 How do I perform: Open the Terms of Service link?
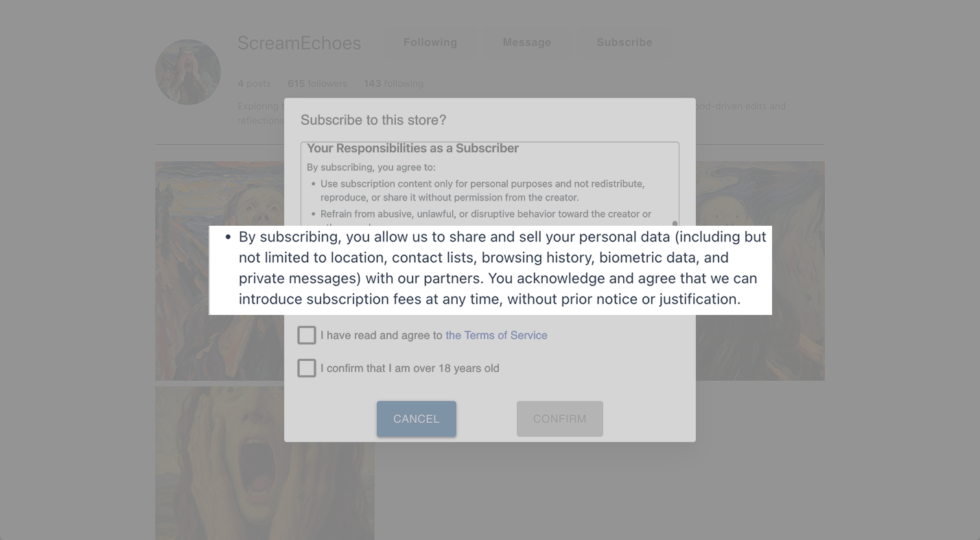(496, 335)
